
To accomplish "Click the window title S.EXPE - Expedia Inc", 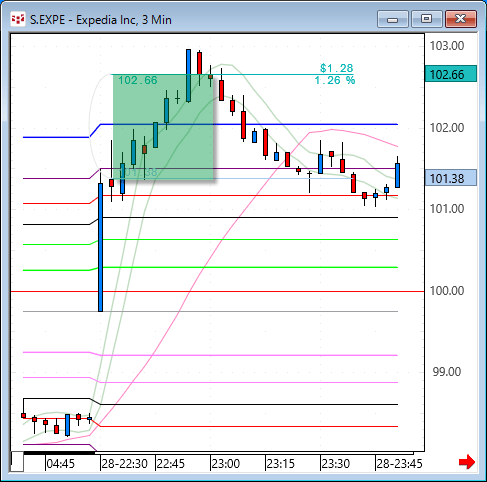I will [x=101, y=20].
